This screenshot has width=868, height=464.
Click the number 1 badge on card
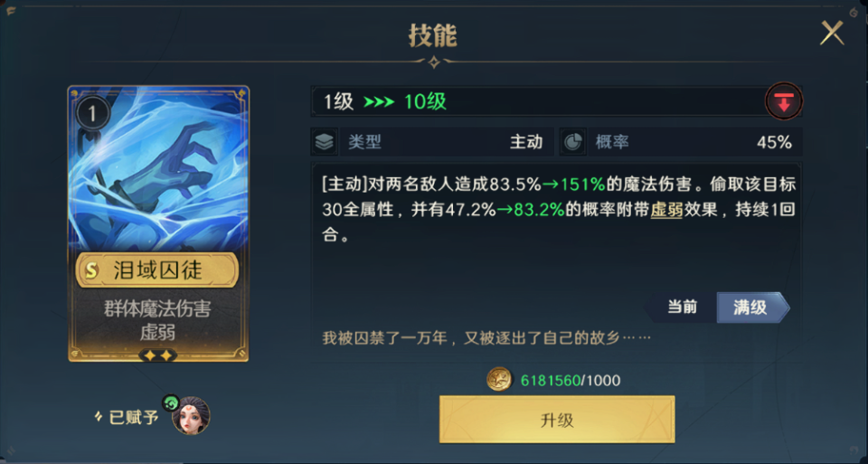point(92,113)
